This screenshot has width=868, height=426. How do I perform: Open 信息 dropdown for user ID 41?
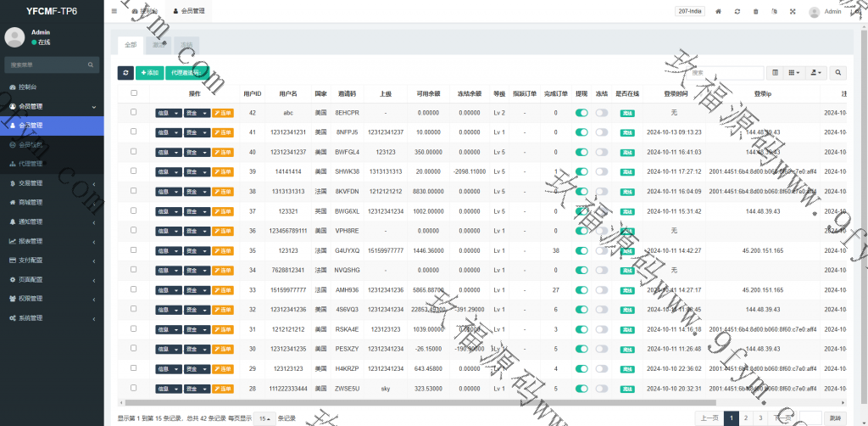[x=168, y=132]
